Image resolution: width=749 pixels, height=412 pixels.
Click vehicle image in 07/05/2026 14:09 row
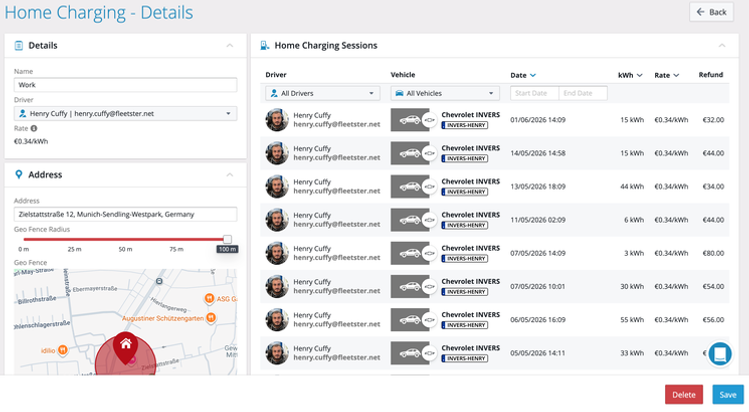click(x=410, y=253)
